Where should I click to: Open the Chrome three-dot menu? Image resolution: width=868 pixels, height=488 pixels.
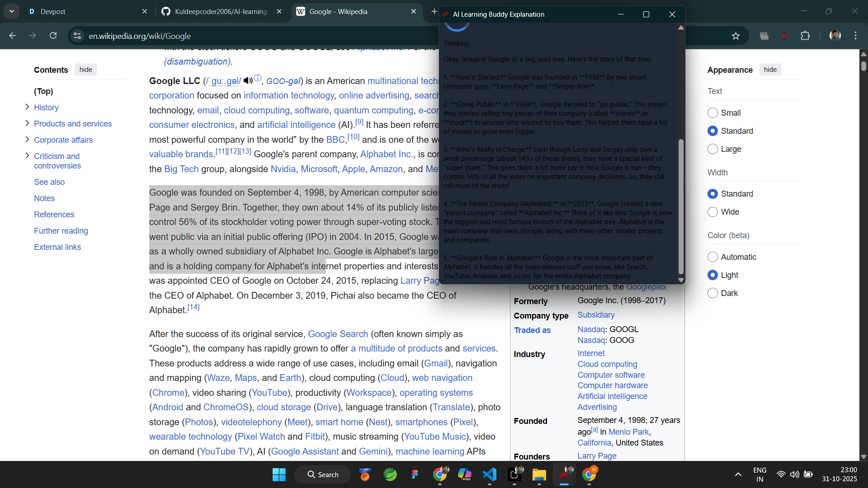tap(855, 36)
